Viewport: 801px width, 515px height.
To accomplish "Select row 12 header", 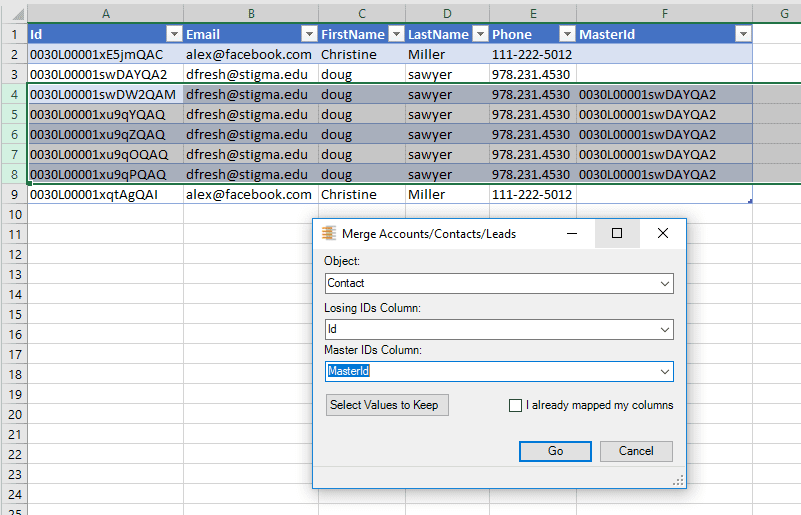I will click(x=14, y=254).
